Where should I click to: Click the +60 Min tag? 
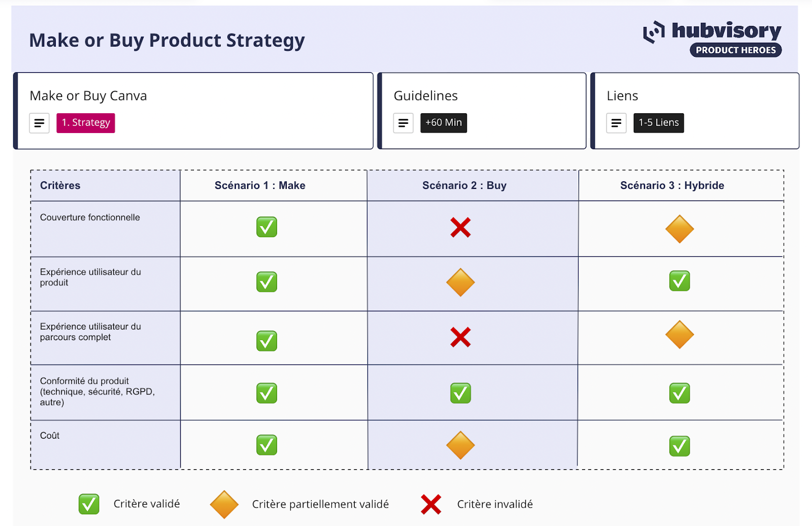pos(444,123)
